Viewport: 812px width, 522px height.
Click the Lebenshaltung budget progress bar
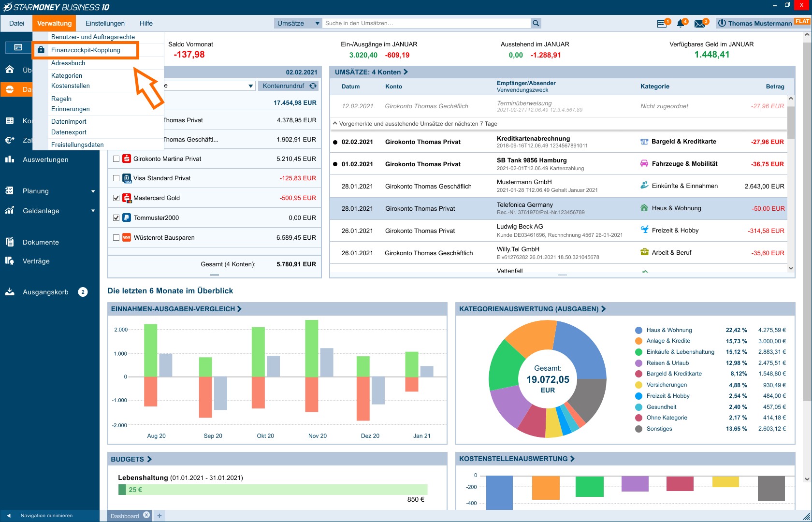coord(273,490)
